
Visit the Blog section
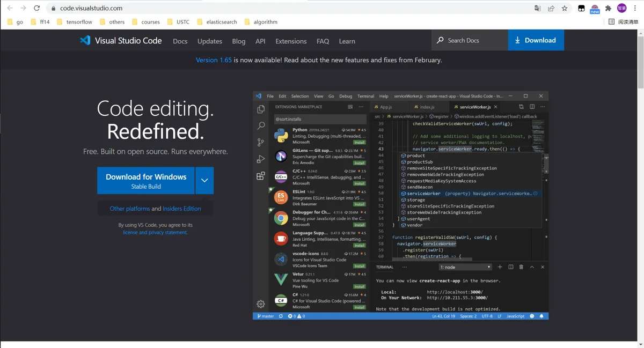239,41
